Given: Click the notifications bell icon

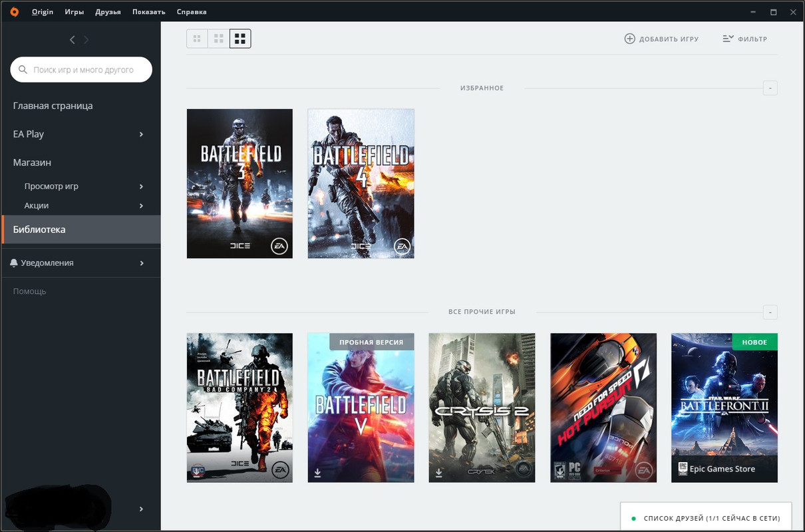Looking at the screenshot, I should click(14, 263).
